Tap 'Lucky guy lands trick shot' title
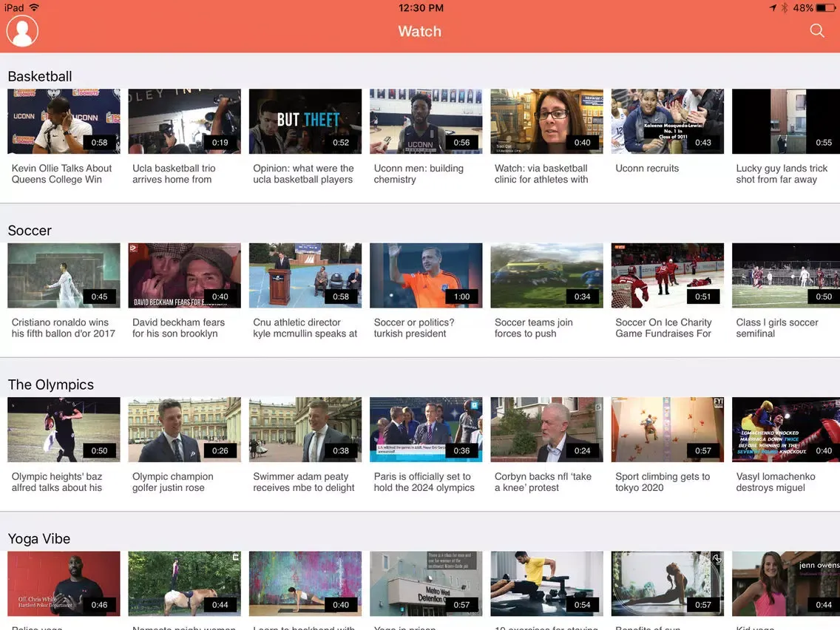 [782, 174]
